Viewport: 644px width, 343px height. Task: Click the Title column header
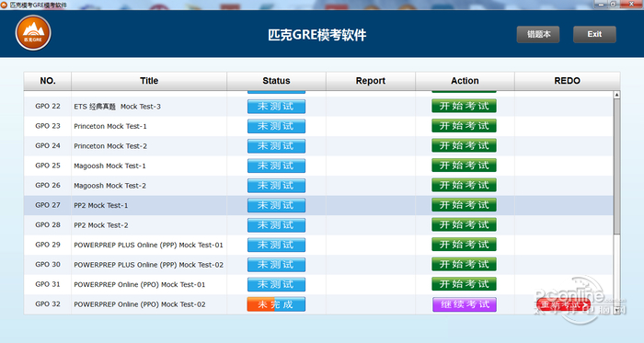[x=149, y=81]
